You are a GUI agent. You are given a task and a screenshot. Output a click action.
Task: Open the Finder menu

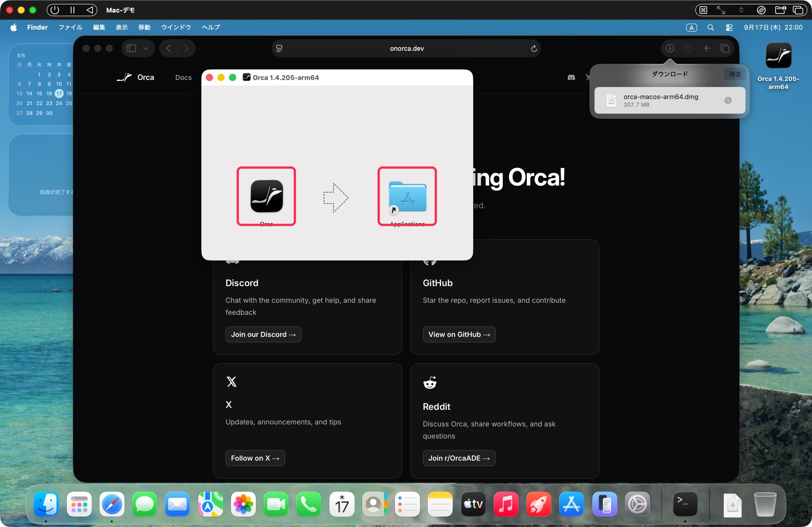(37, 27)
